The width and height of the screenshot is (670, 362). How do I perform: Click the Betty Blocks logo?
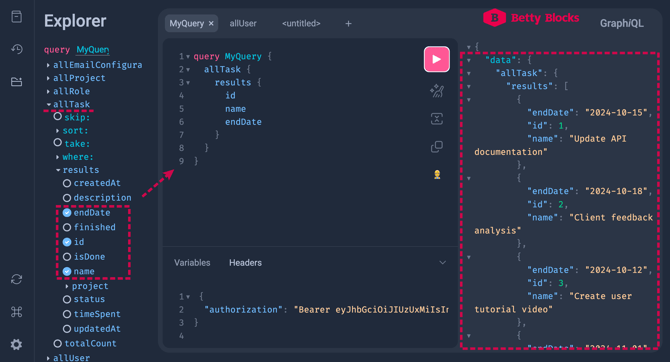tap(531, 18)
